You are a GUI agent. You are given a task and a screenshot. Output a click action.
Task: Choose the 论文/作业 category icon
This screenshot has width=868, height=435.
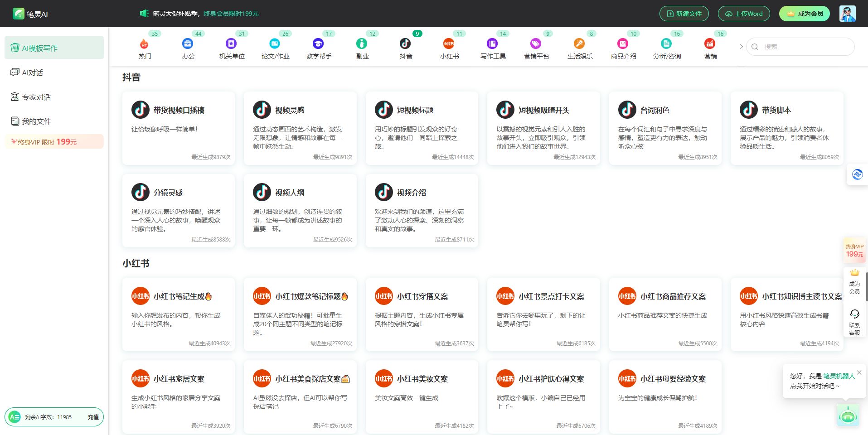pyautogui.click(x=275, y=43)
